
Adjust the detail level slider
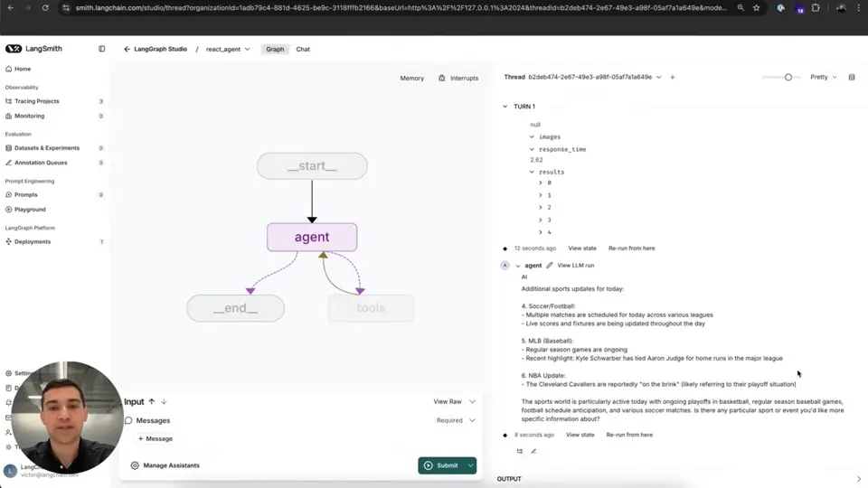tap(788, 78)
